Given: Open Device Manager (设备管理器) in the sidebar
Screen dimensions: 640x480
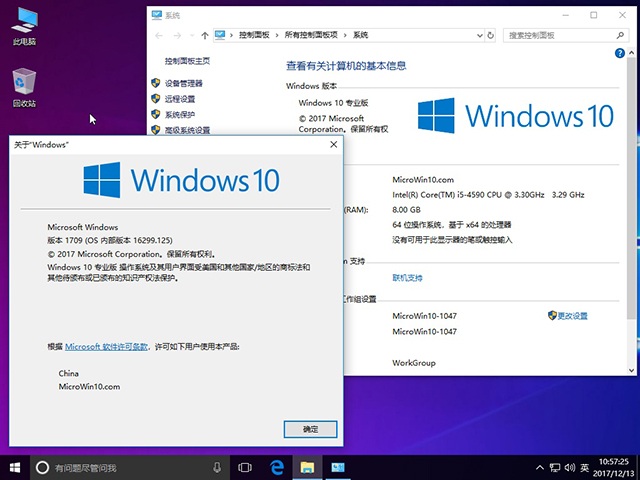Looking at the screenshot, I should coord(184,83).
